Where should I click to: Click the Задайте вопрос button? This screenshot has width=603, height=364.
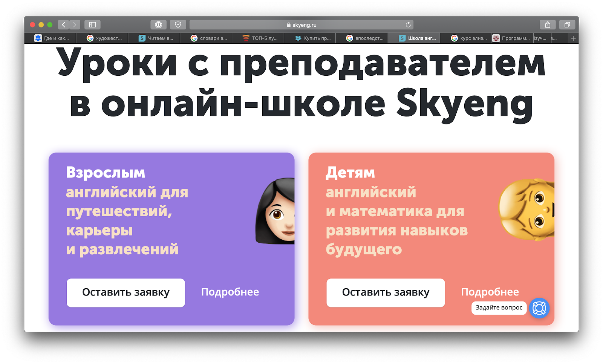point(499,308)
